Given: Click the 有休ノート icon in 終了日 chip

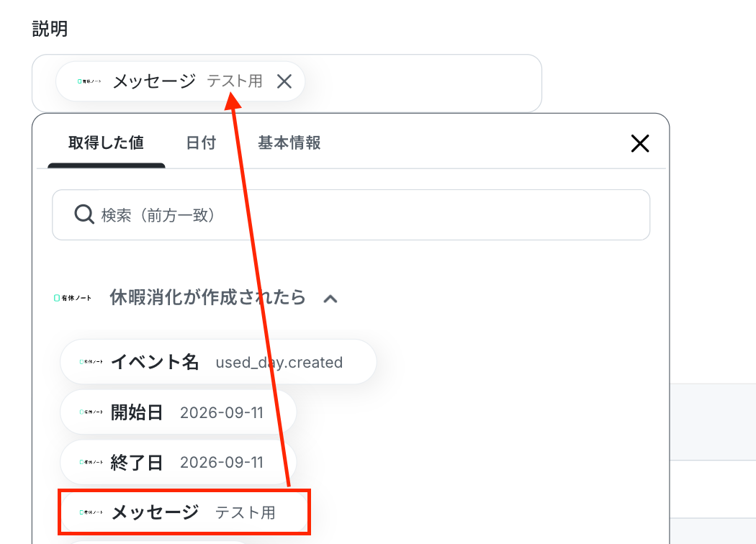Looking at the screenshot, I should (x=91, y=462).
